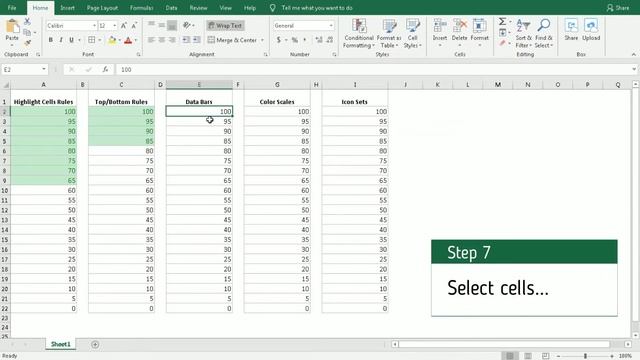Click the Format Painter brush icon

[x=27, y=42]
